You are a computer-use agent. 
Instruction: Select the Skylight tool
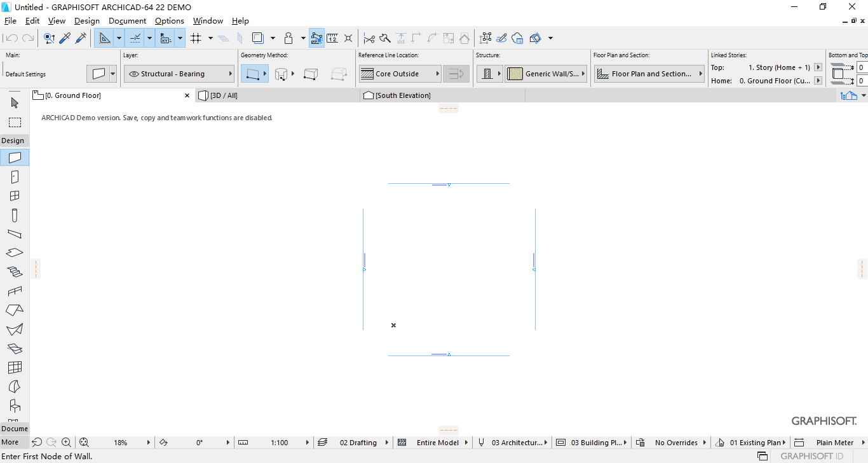pyautogui.click(x=15, y=349)
